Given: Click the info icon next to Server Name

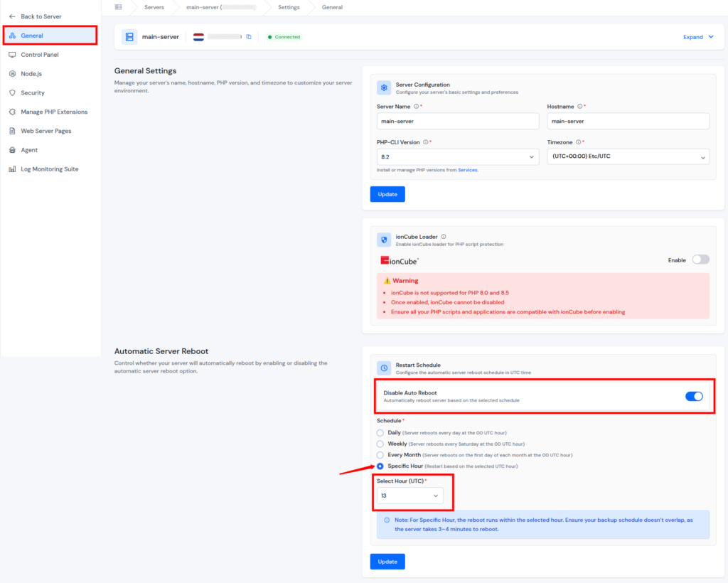Looking at the screenshot, I should coord(416,107).
